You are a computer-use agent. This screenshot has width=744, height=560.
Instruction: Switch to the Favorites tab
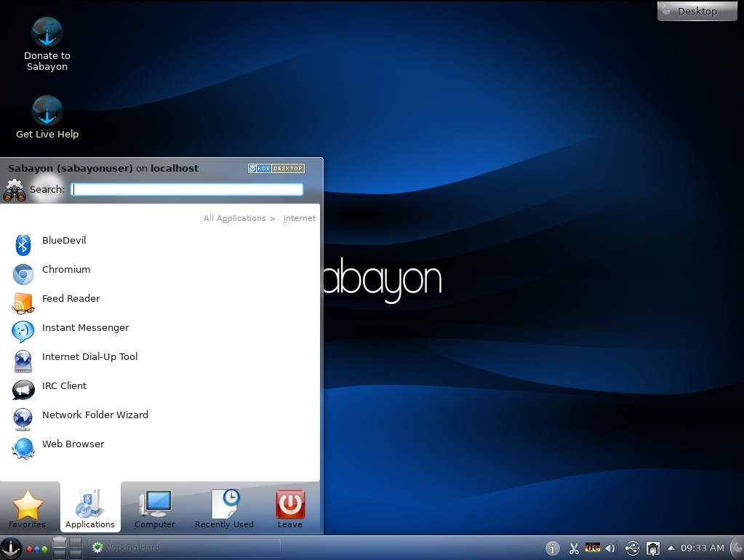point(27,509)
